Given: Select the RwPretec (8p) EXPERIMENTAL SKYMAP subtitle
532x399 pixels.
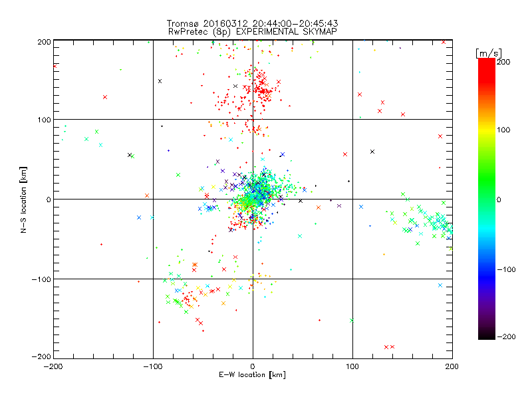Looking at the screenshot, I should click(253, 32).
